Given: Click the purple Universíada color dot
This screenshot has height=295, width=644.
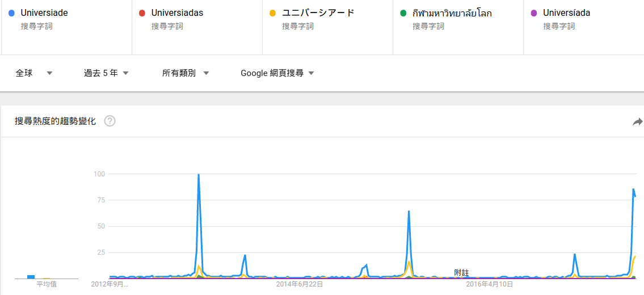Looking at the screenshot, I should tap(534, 13).
